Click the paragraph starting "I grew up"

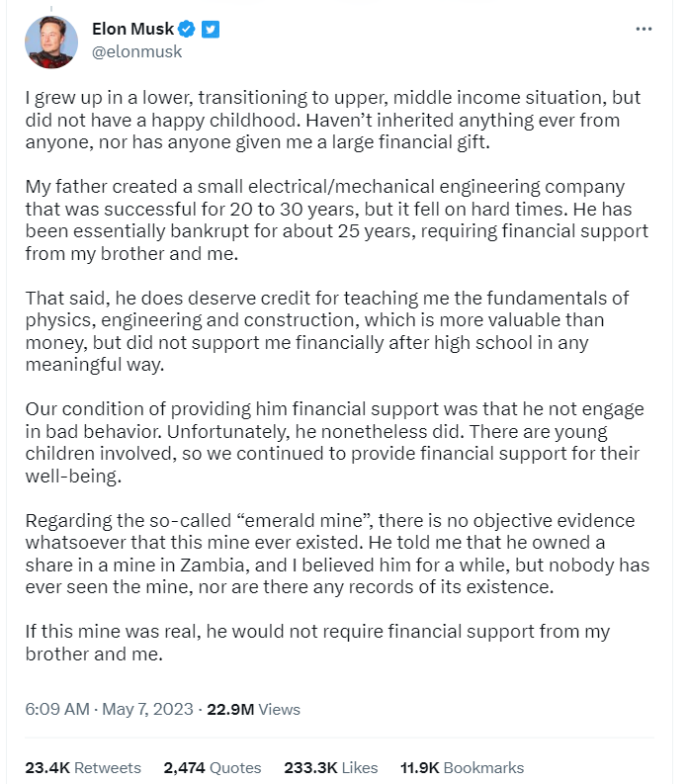pos(331,122)
